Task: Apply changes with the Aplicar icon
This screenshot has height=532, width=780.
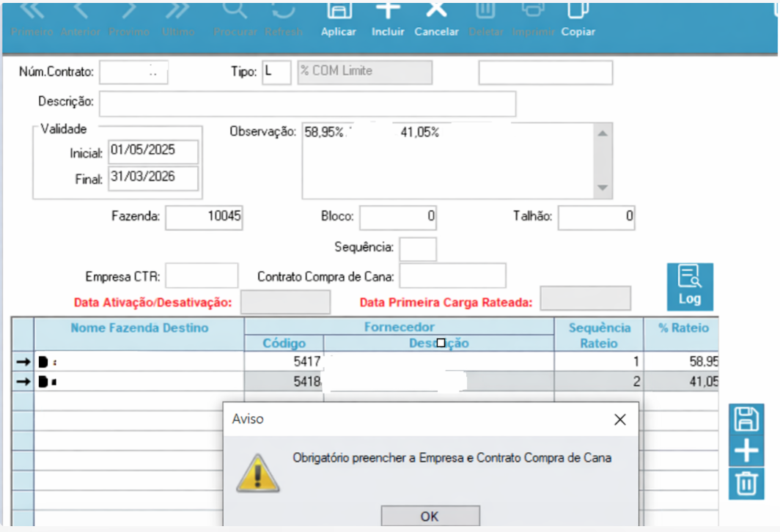Action: (x=339, y=19)
